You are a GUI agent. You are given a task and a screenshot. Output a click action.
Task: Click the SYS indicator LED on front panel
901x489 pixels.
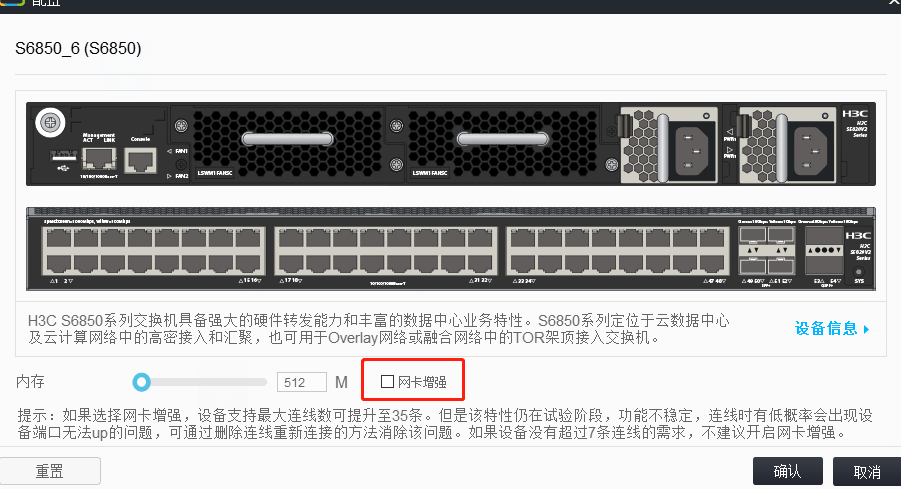click(859, 272)
